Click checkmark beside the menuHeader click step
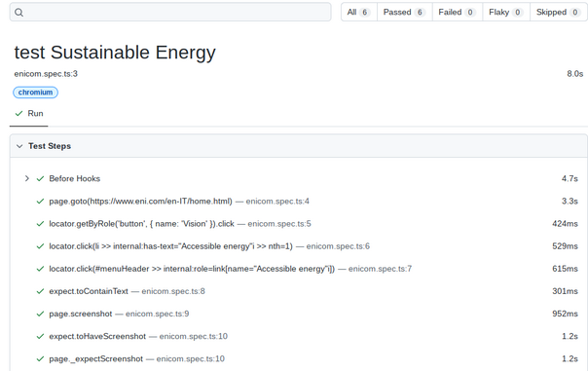Viewport: 588px width, 371px height. pos(40,269)
